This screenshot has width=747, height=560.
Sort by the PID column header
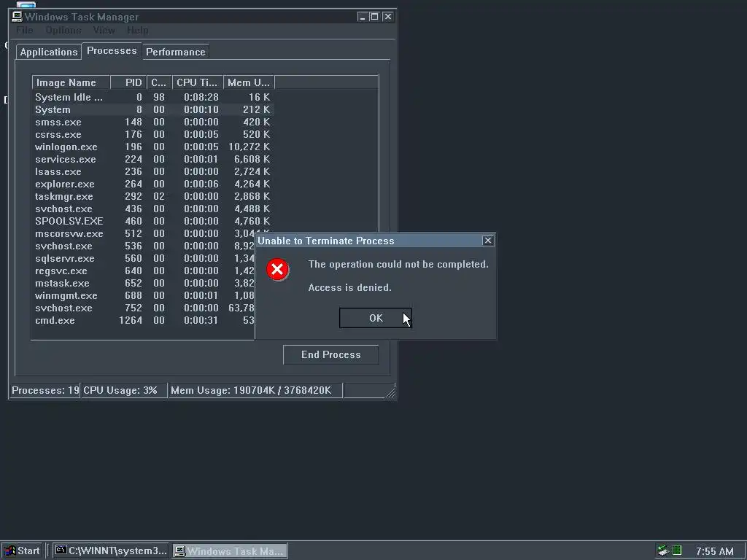[128, 82]
